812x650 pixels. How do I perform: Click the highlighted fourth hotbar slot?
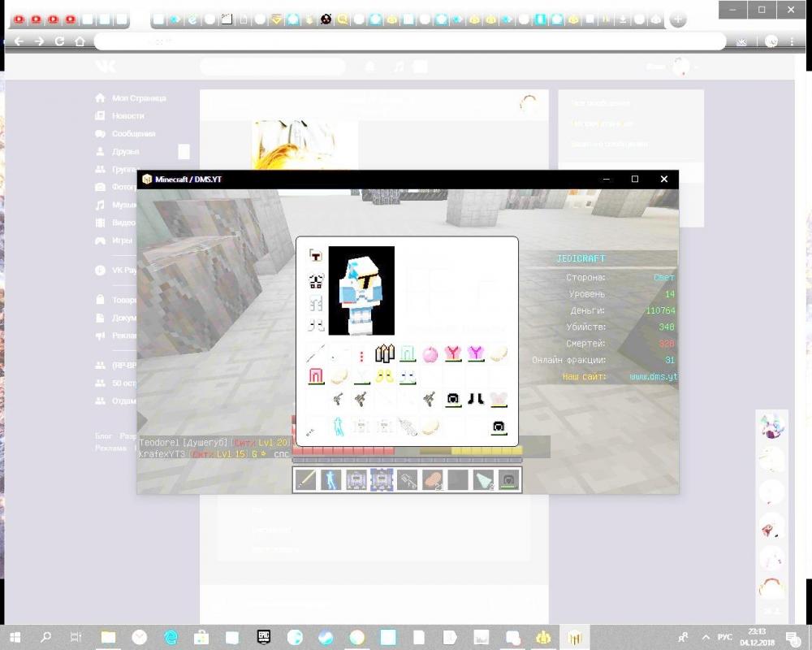click(x=382, y=479)
